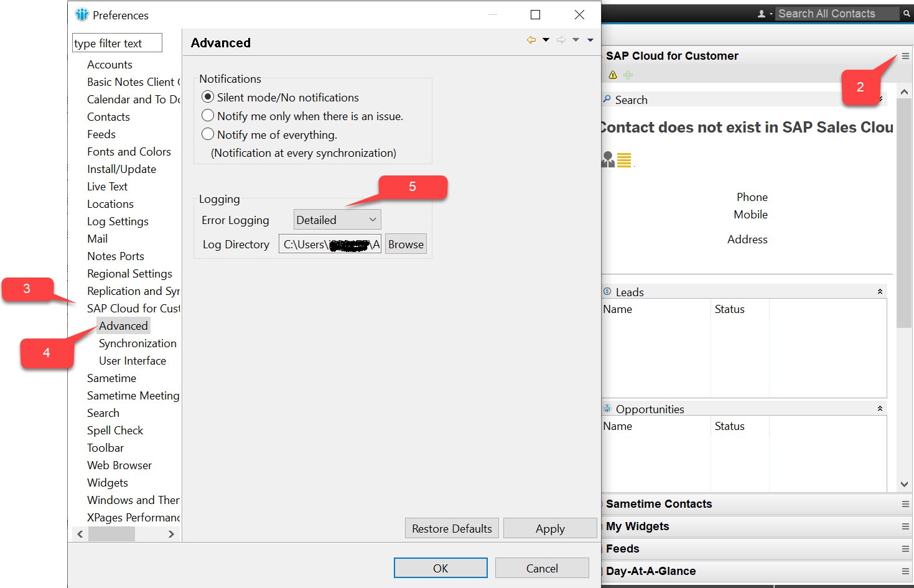This screenshot has width=914, height=588.
Task: Select Synchronization preference page
Action: [x=138, y=343]
